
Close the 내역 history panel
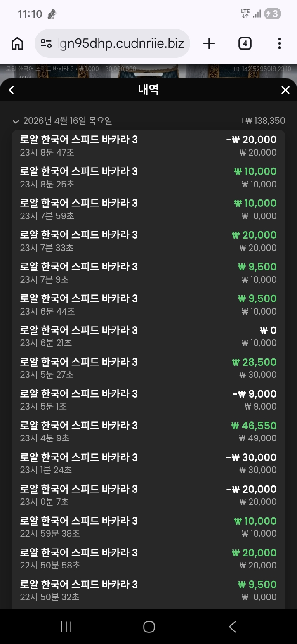coord(285,90)
